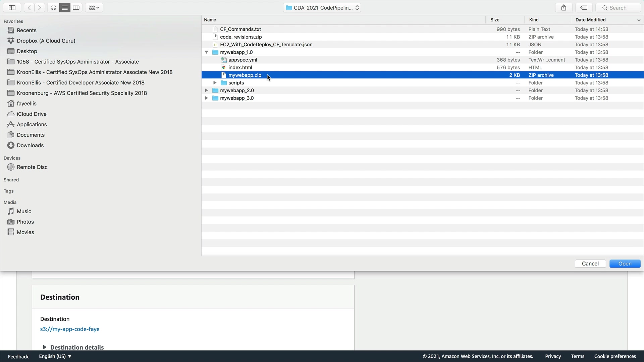Screen dimensions: 644x362
Task: Switch to icon grid view
Action: pos(53,8)
